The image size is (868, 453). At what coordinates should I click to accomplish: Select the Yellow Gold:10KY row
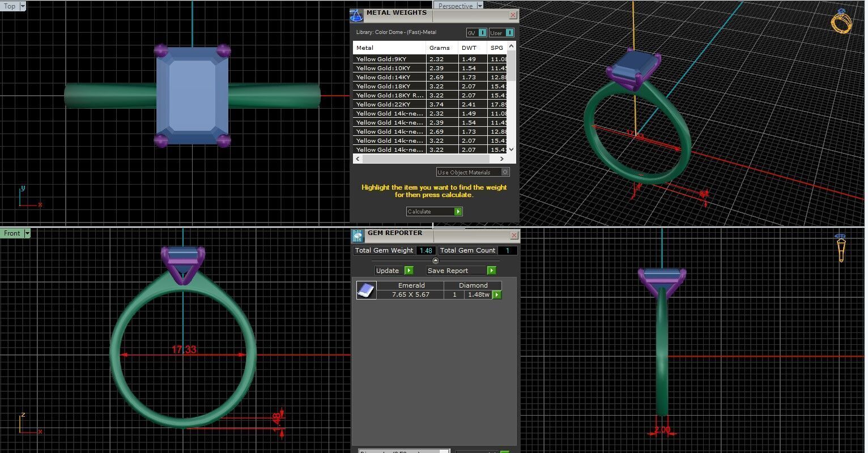[430, 68]
